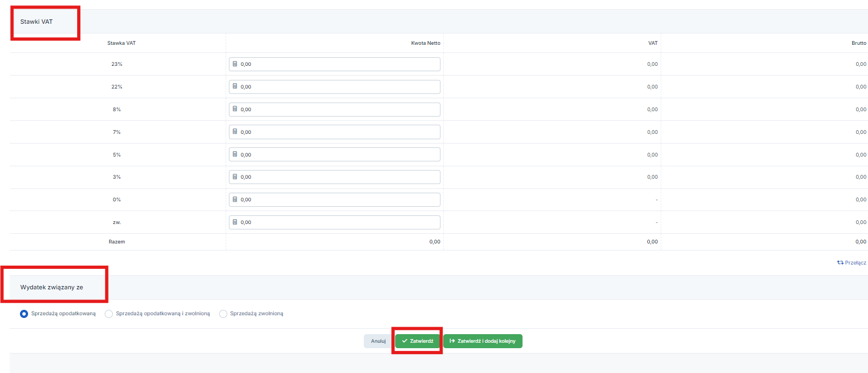Image resolution: width=868 pixels, height=373 pixels.
Task: Select Sprzedażą zwolnioną radio button
Action: click(223, 314)
